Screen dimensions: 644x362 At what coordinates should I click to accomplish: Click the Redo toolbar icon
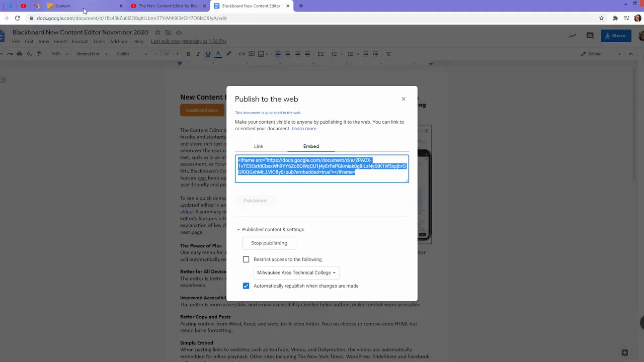pos(9,54)
